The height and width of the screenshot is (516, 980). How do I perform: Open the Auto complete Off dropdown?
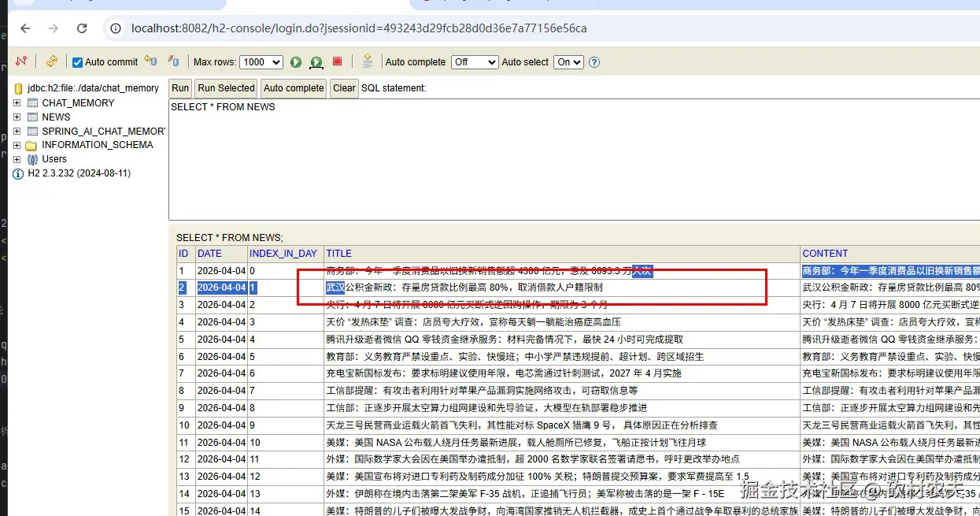pos(475,62)
